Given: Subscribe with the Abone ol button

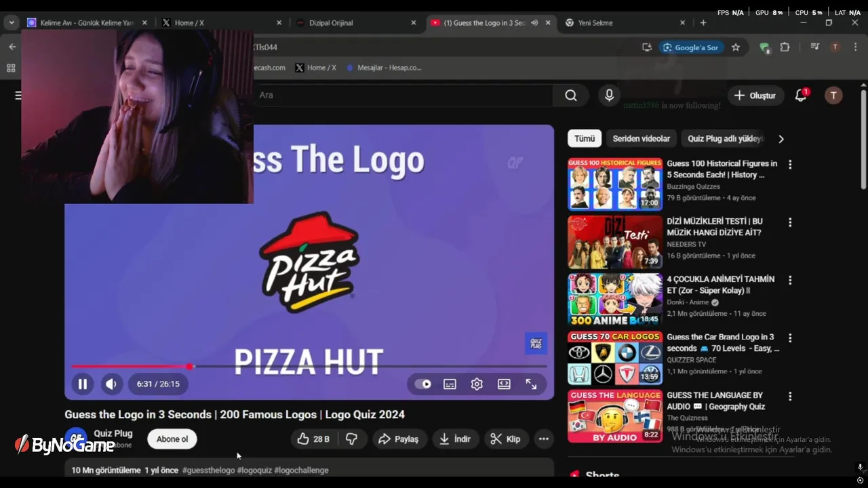Looking at the screenshot, I should (x=172, y=439).
